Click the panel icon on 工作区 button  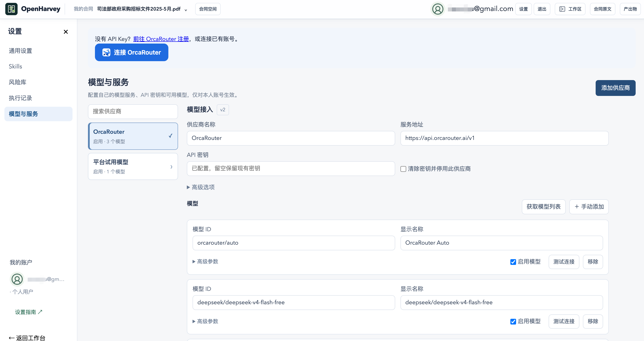562,9
